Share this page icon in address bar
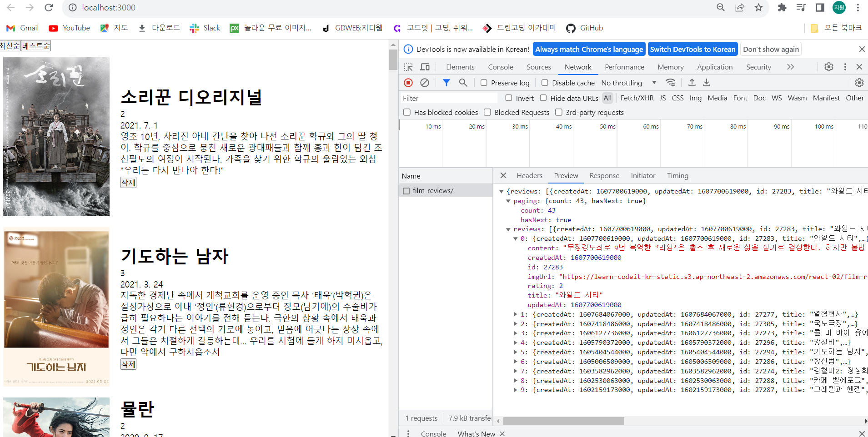868x437 pixels. click(740, 8)
